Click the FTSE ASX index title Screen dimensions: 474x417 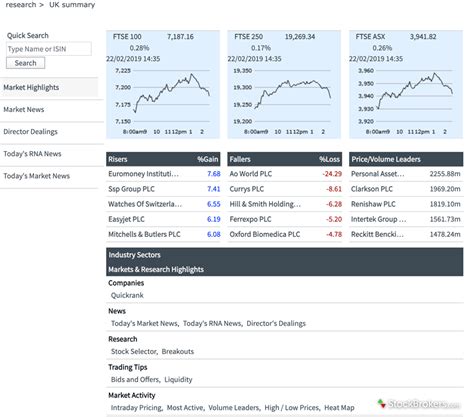[x=370, y=37]
